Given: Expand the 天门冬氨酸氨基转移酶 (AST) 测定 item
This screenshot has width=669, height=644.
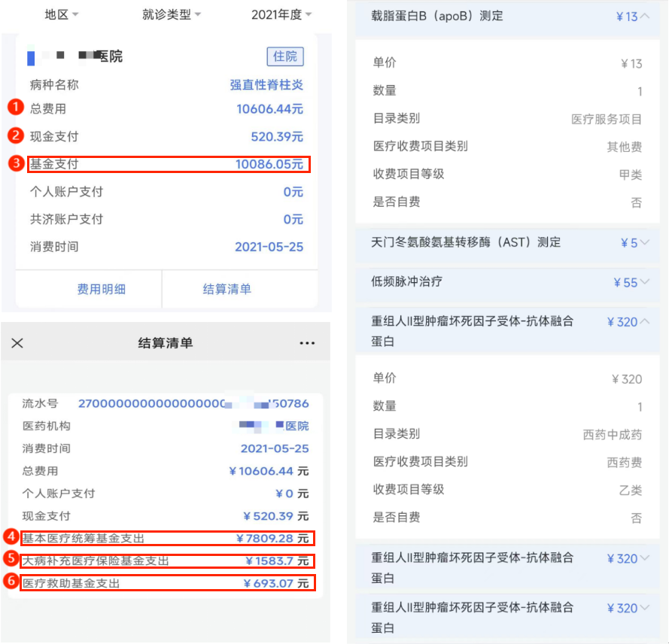Looking at the screenshot, I should point(644,243).
